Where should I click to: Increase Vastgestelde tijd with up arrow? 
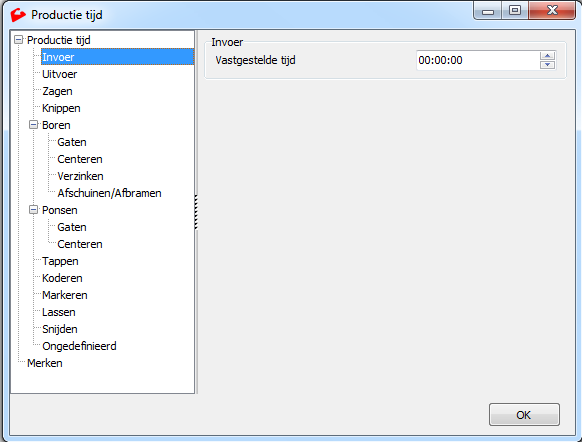(547, 56)
